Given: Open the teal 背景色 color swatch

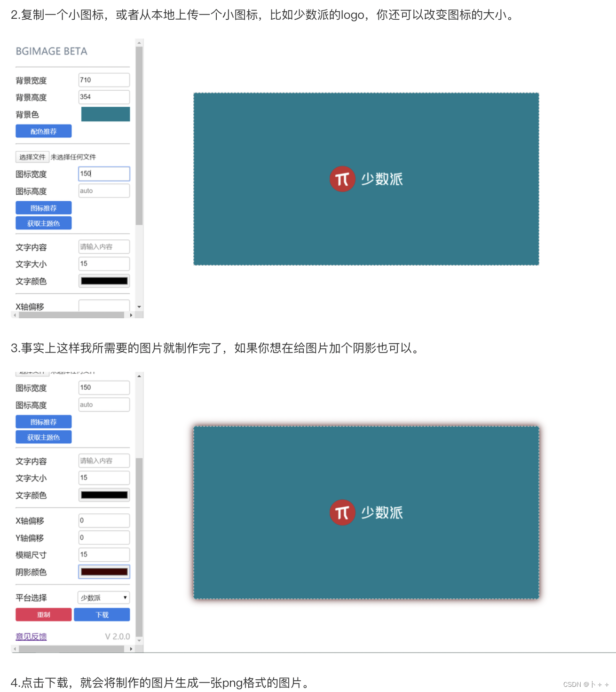Looking at the screenshot, I should pos(105,114).
